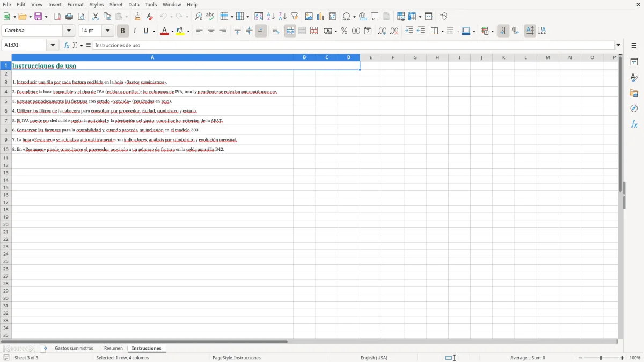
Task: Click the Save document icon
Action: coord(38,17)
